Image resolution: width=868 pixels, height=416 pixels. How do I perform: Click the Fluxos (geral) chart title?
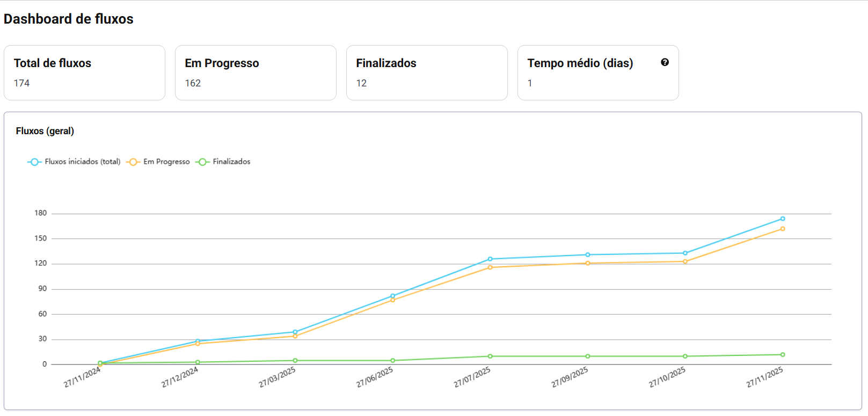click(x=45, y=131)
